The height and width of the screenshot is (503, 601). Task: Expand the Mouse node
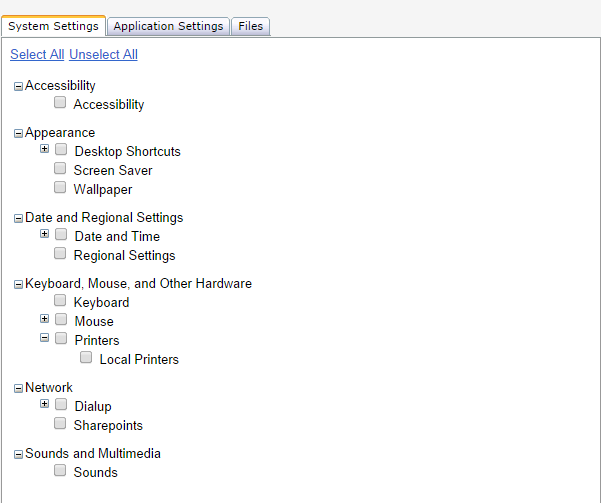click(x=44, y=319)
